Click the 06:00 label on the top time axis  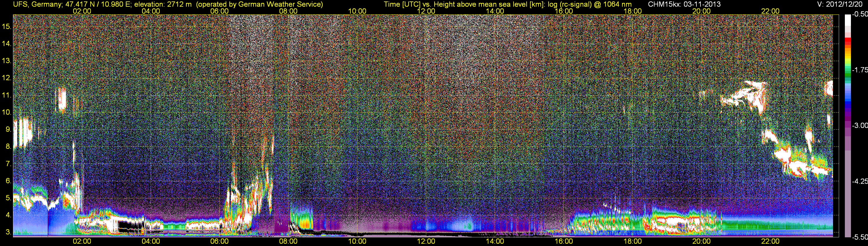[x=219, y=11]
